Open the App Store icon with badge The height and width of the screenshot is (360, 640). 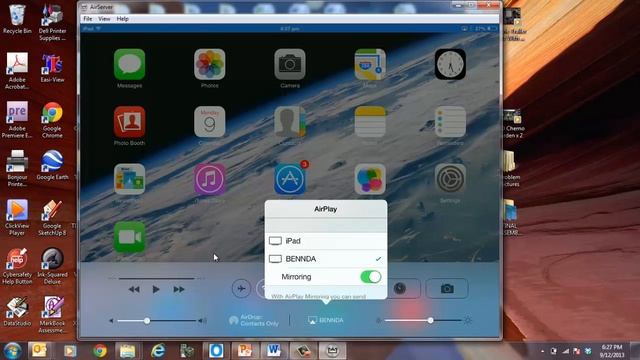pos(290,179)
